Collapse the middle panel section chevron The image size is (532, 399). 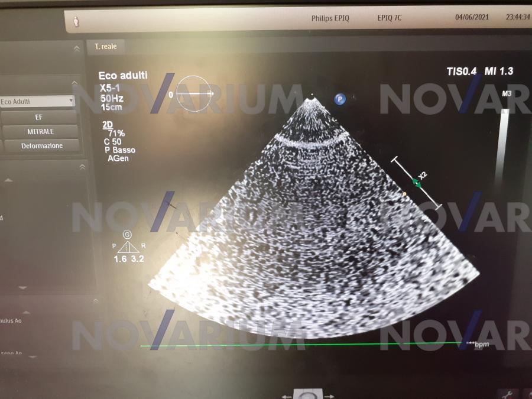tap(82, 168)
